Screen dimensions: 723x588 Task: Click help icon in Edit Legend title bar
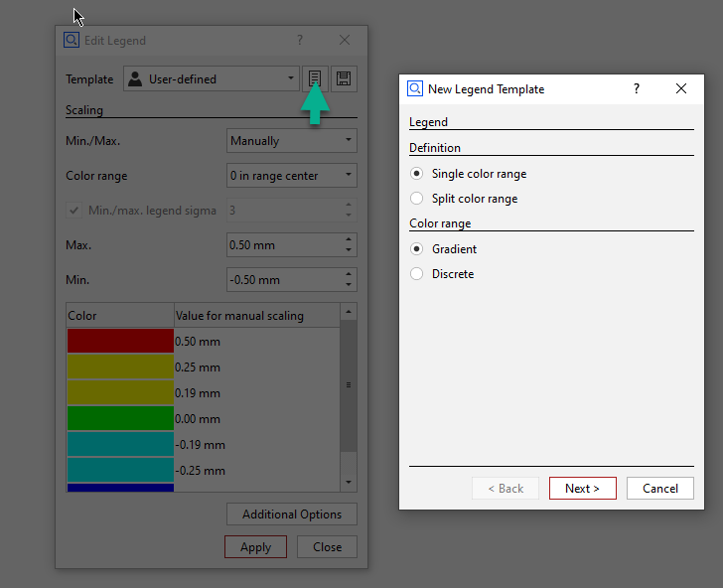(300, 41)
